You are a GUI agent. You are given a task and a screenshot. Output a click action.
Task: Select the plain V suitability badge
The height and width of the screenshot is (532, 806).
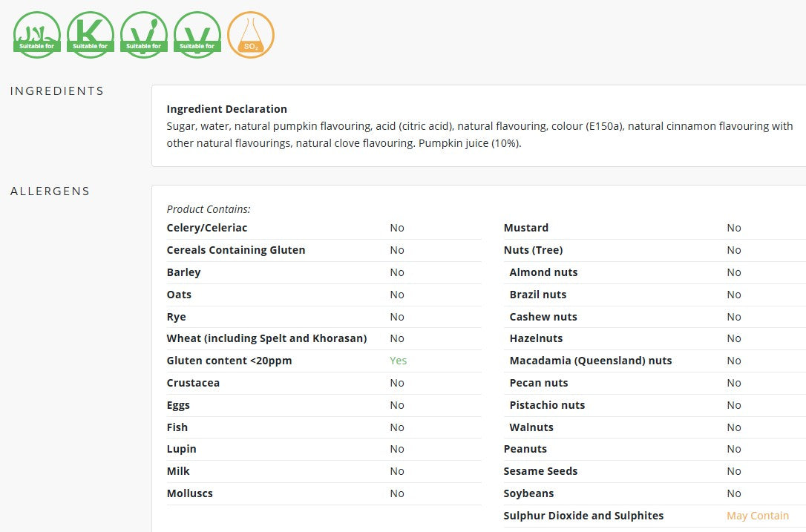tap(197, 35)
